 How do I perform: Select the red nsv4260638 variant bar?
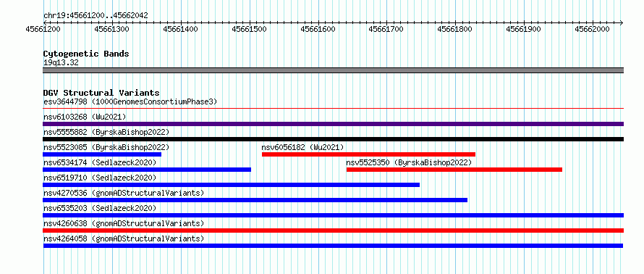(x=334, y=231)
